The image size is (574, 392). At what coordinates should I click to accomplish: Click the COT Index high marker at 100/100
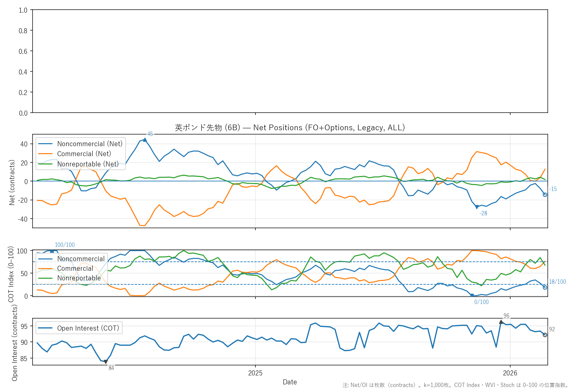(x=52, y=251)
